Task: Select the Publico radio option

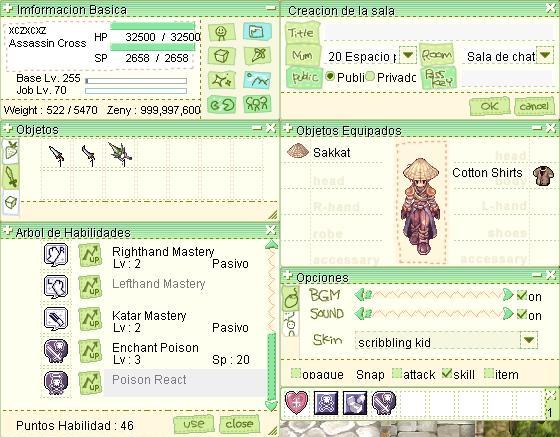Action: [330, 76]
